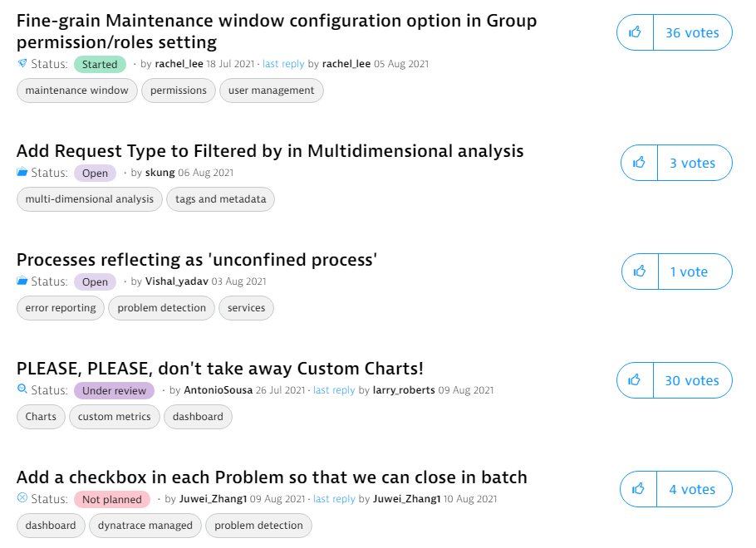Open 'PLEASE, PLEASE, don't take away Custom Charts!'
756x548 pixels.
click(x=220, y=369)
